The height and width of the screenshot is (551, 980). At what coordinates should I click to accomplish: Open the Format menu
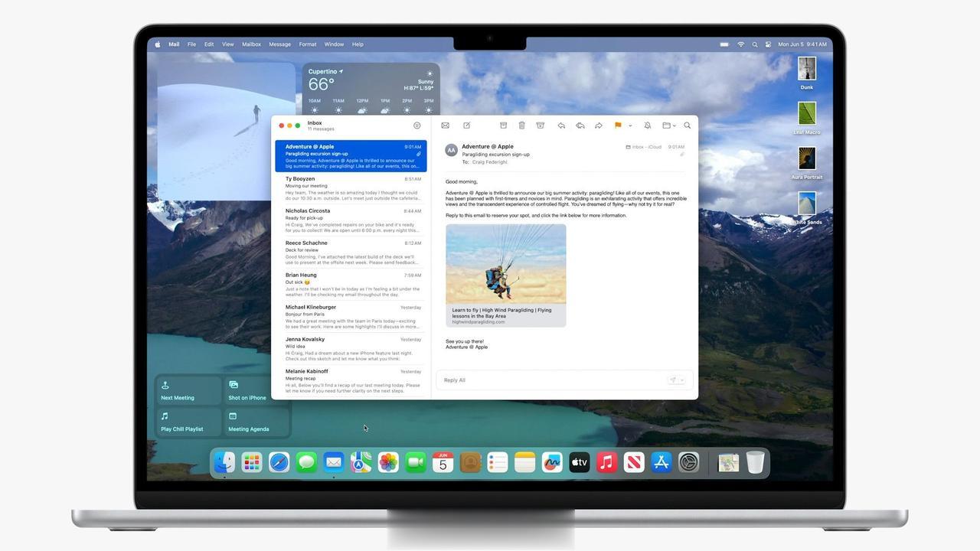point(308,44)
